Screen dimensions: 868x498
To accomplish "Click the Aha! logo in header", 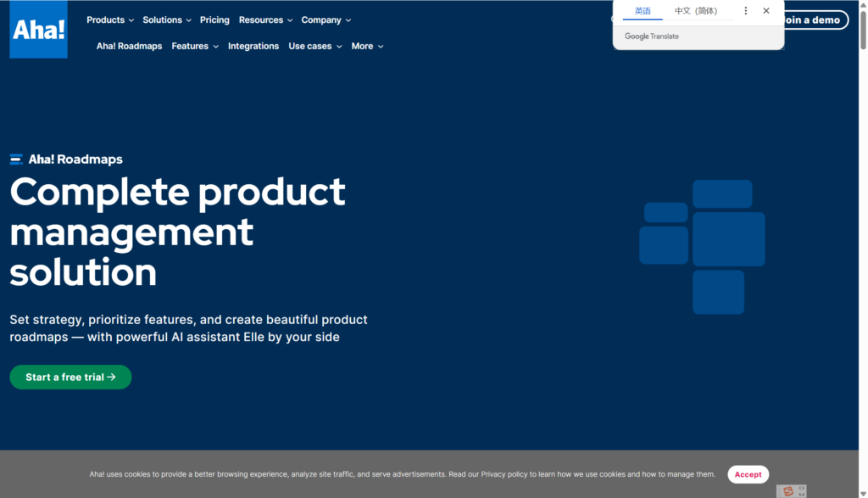I will (x=38, y=30).
